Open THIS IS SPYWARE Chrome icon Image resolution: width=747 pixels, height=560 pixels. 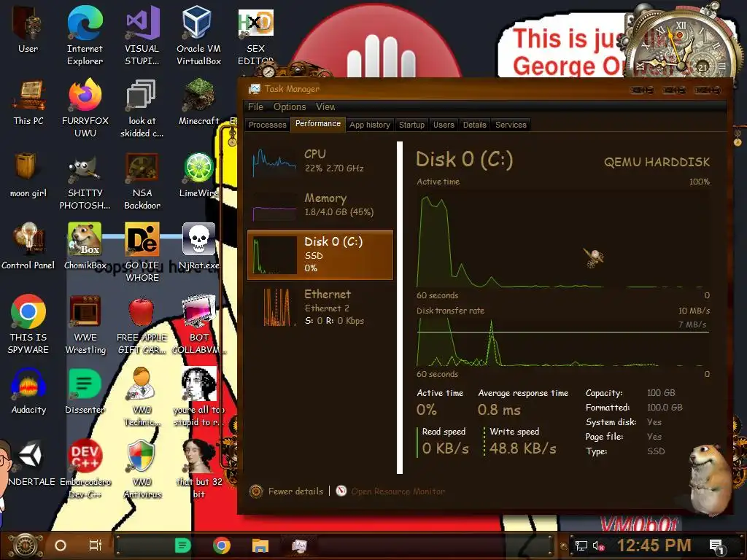[x=28, y=324]
